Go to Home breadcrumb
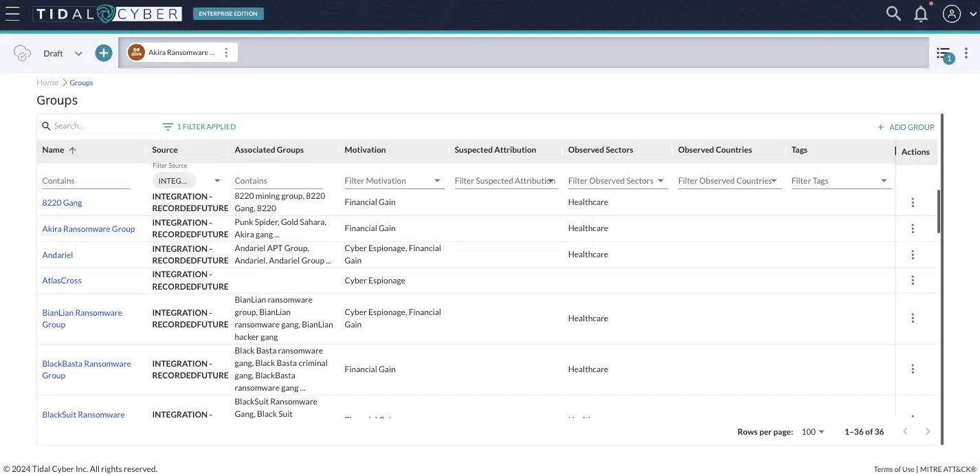980x476 pixels. pyautogui.click(x=47, y=83)
